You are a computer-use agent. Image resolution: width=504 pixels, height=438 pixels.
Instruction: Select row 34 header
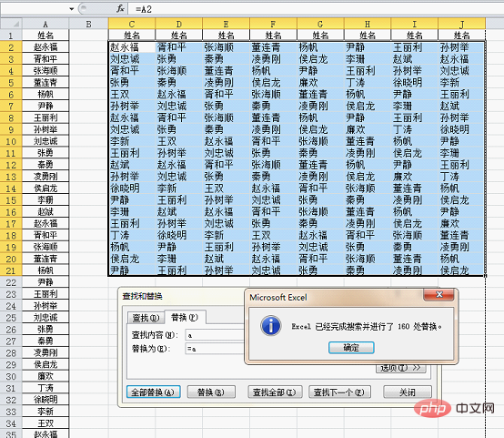coord(11,423)
